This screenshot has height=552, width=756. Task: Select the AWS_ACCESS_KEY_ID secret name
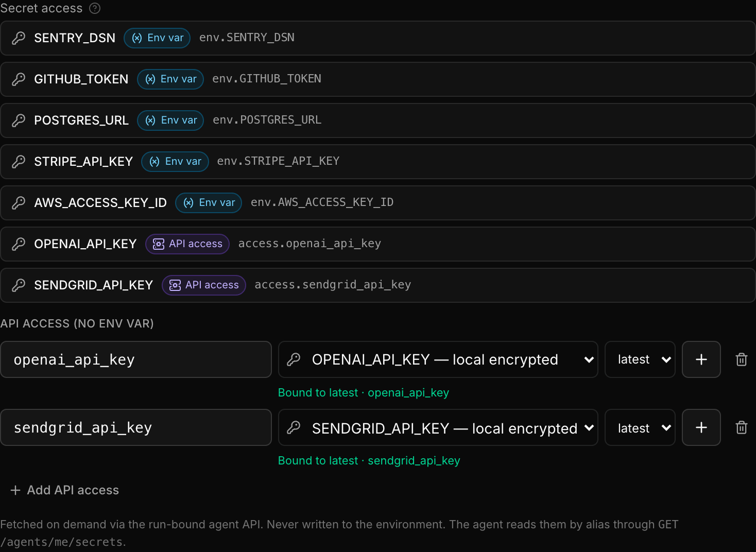100,203
